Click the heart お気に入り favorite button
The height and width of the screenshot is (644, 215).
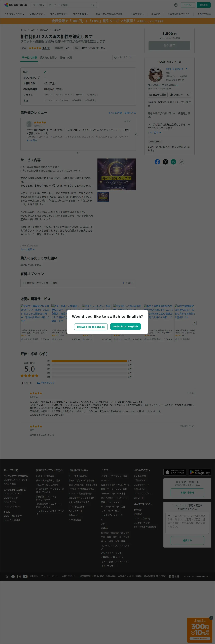coord(124,58)
